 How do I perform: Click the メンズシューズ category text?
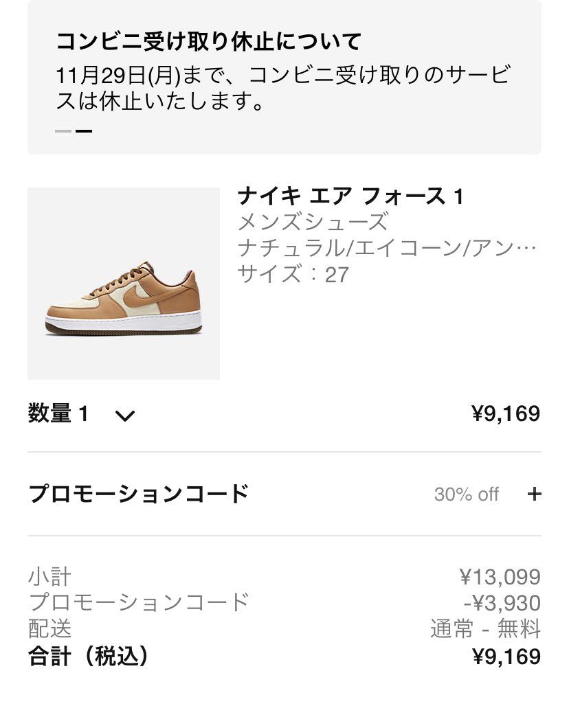click(x=313, y=221)
